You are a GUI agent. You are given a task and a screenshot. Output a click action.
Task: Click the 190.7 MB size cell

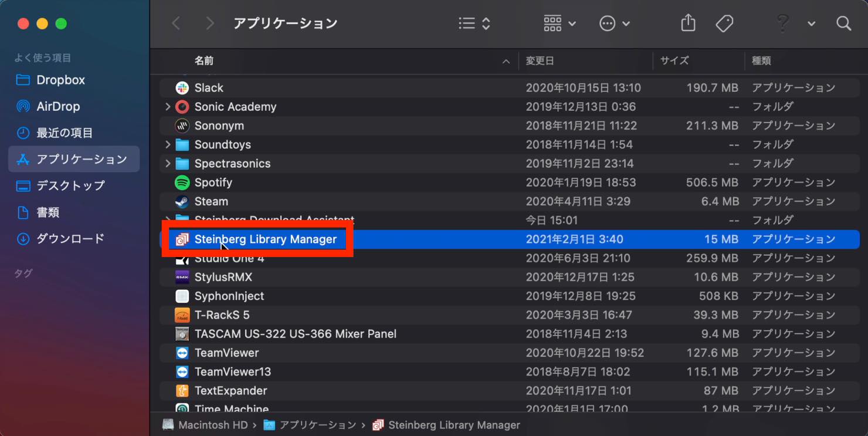713,88
